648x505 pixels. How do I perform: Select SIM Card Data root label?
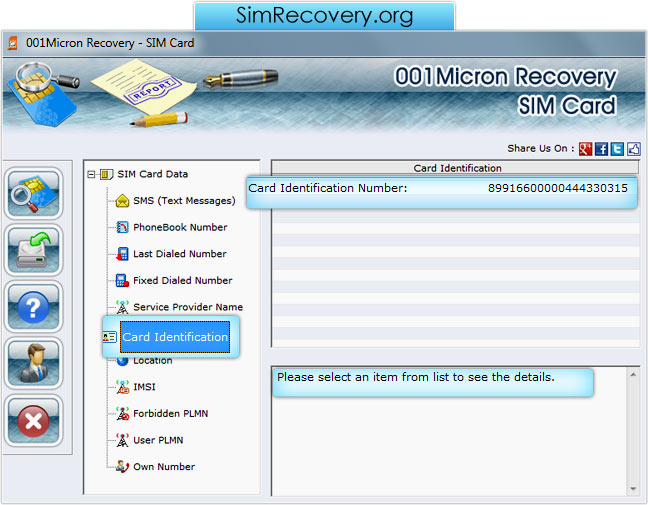pyautogui.click(x=152, y=174)
